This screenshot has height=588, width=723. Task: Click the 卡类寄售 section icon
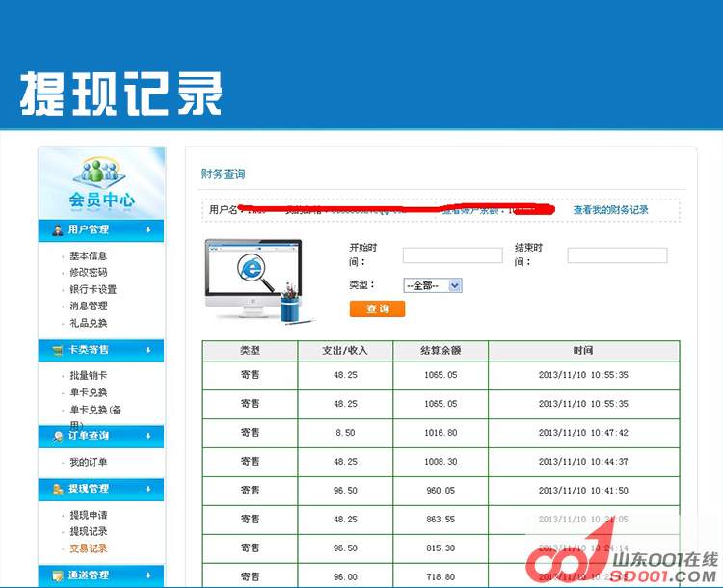point(58,349)
